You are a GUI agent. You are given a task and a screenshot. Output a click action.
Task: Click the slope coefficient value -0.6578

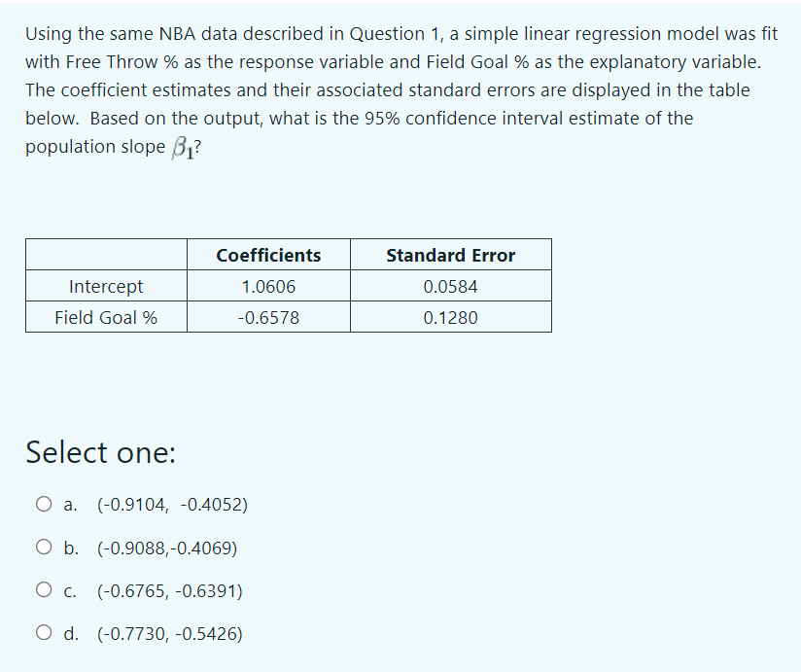[x=268, y=317]
